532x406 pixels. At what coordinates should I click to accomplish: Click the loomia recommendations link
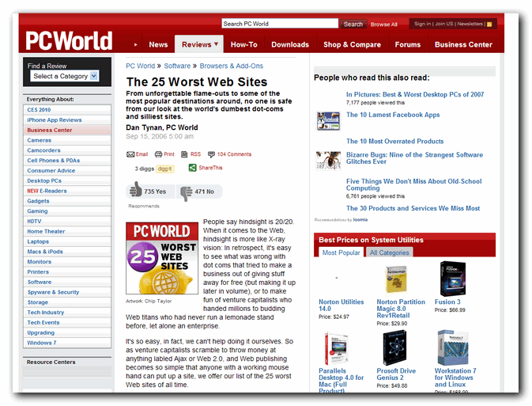(360, 220)
